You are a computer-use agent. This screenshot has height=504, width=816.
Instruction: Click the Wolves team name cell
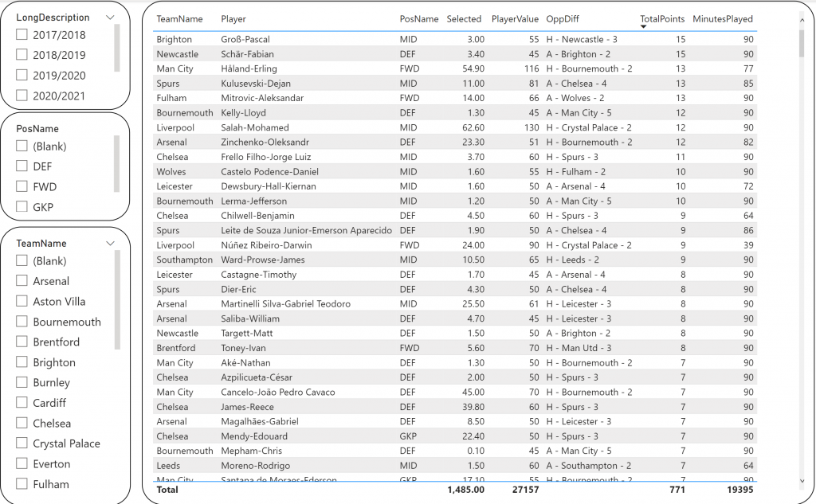pos(171,172)
